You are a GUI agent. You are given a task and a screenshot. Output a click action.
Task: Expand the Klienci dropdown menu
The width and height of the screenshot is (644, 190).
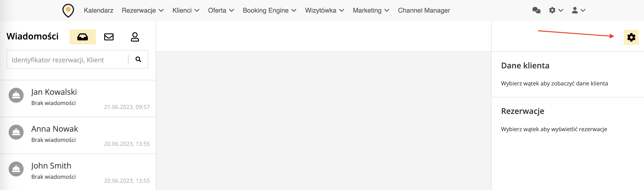click(186, 11)
